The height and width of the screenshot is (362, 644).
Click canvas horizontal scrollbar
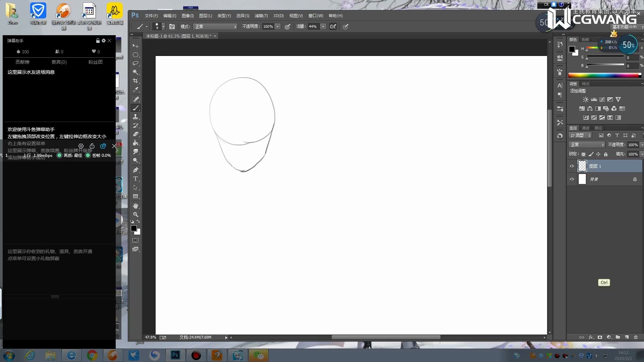point(386,337)
